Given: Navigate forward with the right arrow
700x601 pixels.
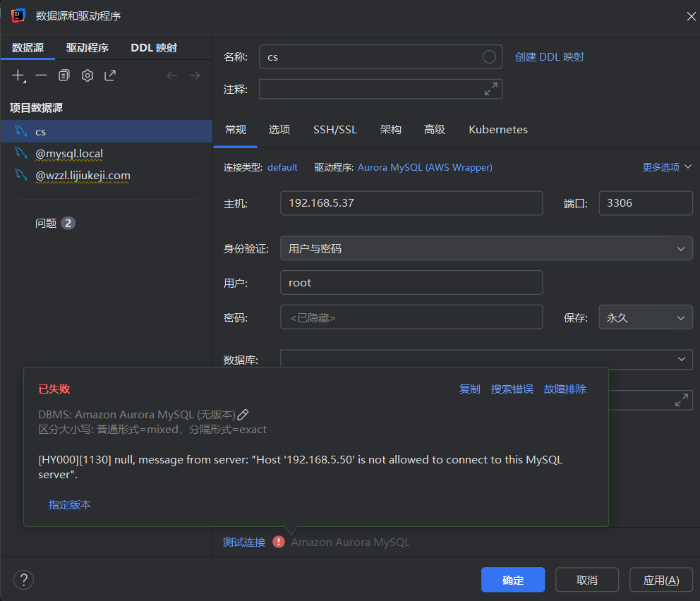Looking at the screenshot, I should click(x=195, y=75).
